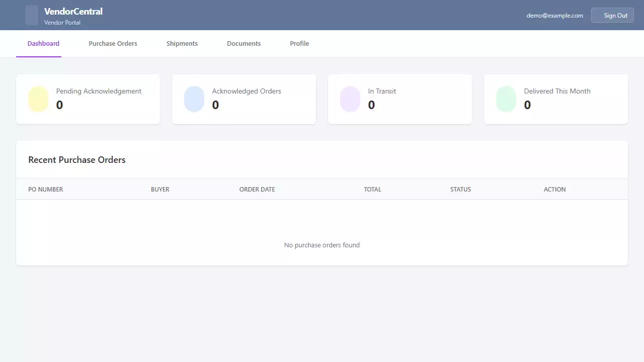The image size is (644, 362).
Task: Return to the Dashboard tab
Action: tap(43, 43)
